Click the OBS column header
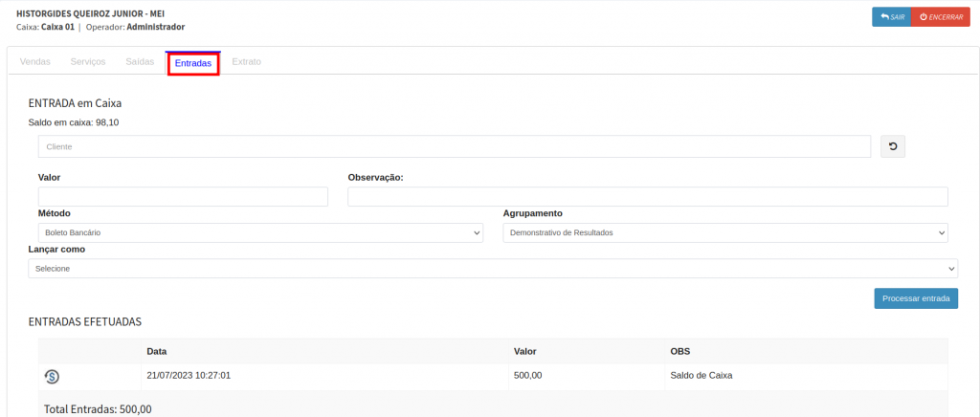Viewport: 980px width, 417px height. tap(680, 352)
